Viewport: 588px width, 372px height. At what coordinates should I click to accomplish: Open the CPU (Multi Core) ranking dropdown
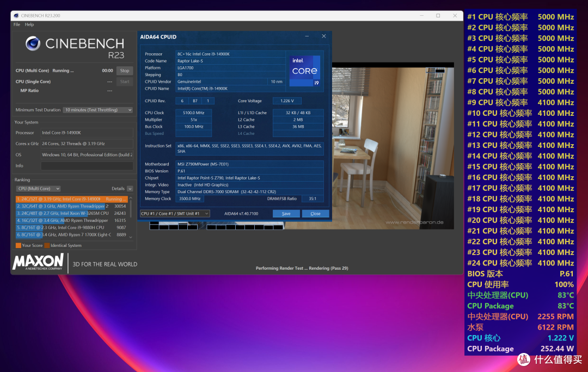tap(38, 188)
